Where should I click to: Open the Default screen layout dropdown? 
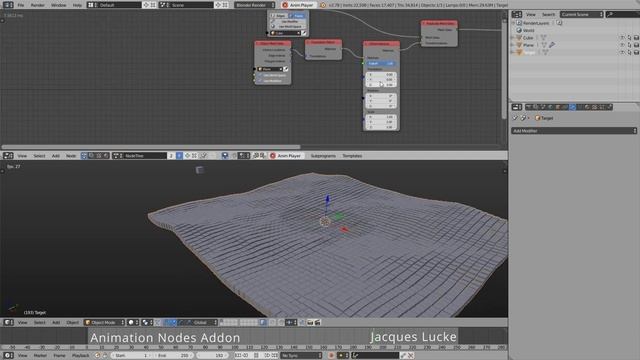pyautogui.click(x=114, y=5)
